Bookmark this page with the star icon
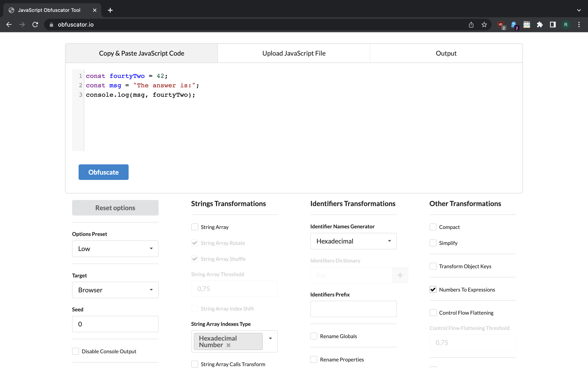 coord(484,25)
